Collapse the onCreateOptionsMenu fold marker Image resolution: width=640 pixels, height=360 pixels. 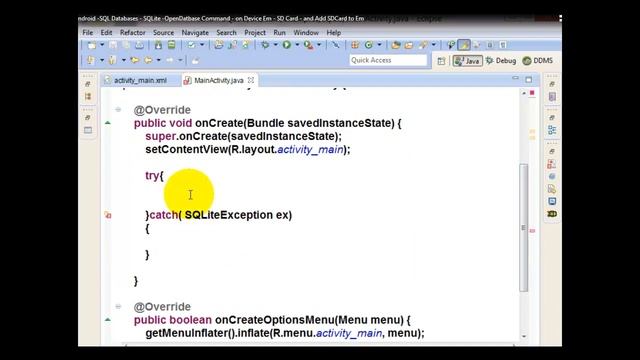coord(118,306)
